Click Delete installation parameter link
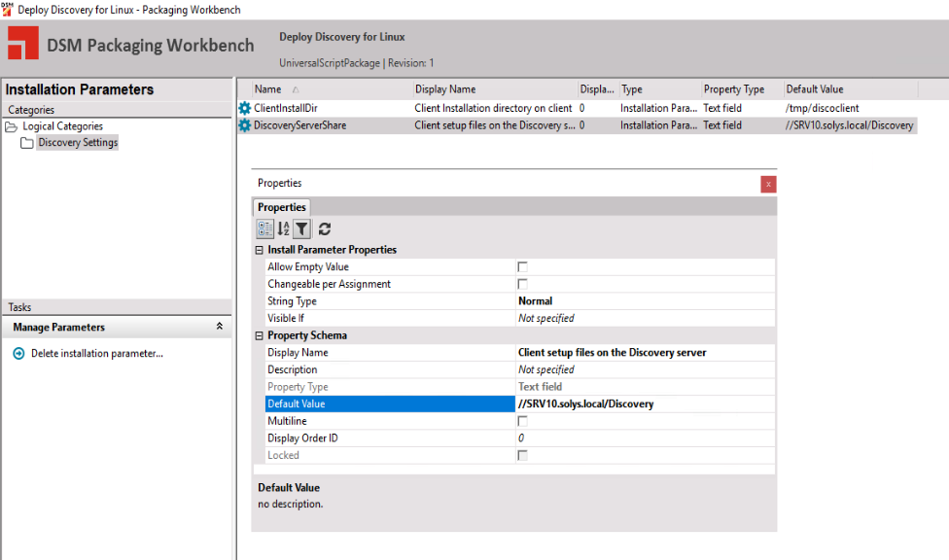The width and height of the screenshot is (949, 560). click(x=97, y=354)
